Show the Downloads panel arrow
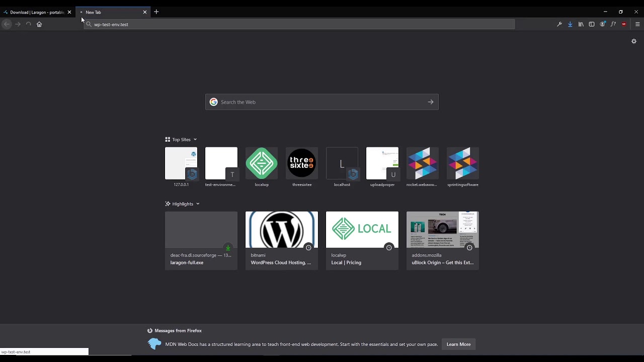The height and width of the screenshot is (362, 644). (x=570, y=24)
